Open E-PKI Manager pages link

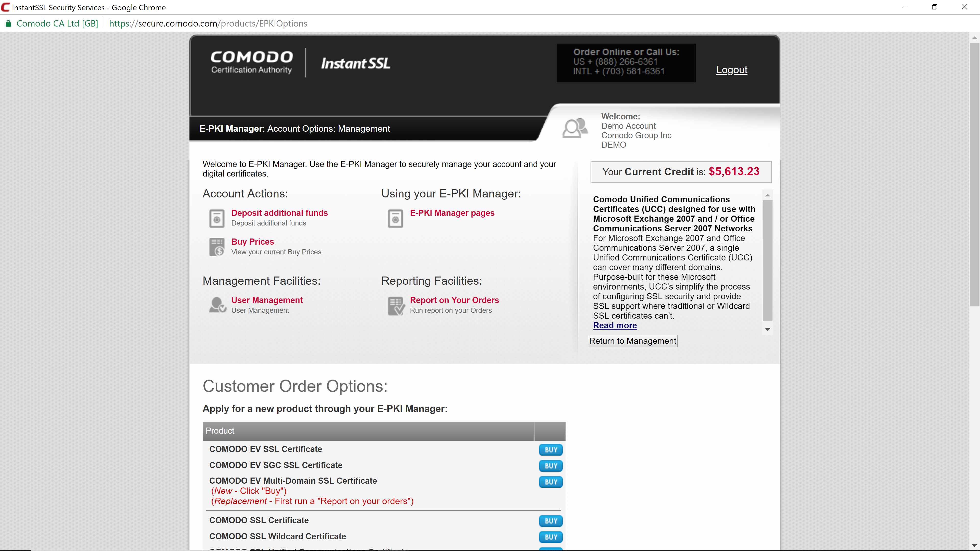click(x=452, y=213)
